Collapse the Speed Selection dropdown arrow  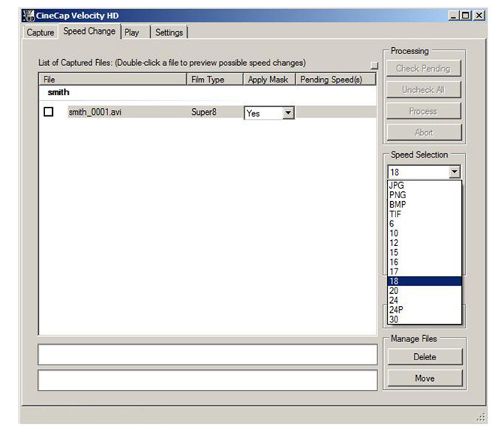point(454,172)
